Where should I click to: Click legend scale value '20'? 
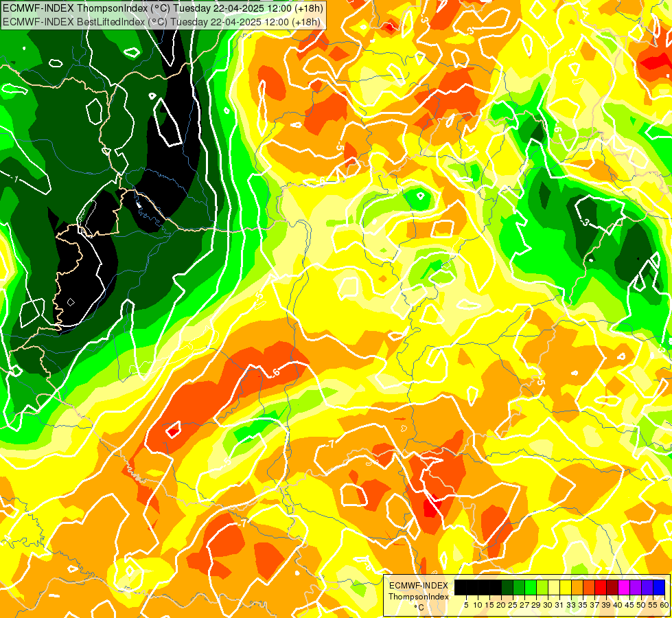502,605
